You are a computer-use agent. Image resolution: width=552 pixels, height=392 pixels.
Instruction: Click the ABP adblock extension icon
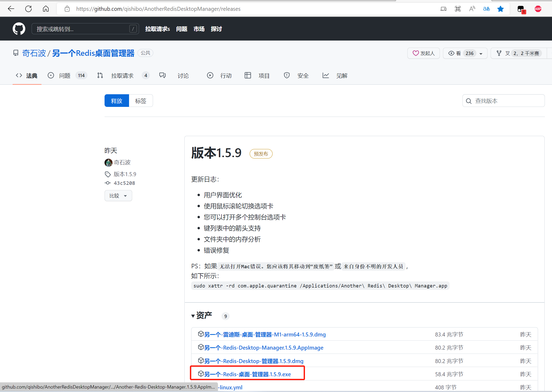click(538, 9)
